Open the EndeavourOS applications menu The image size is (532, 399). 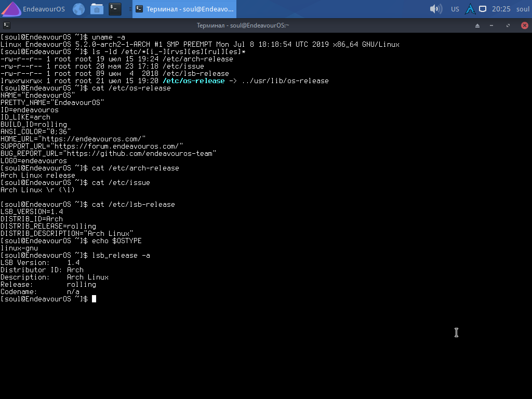33,9
